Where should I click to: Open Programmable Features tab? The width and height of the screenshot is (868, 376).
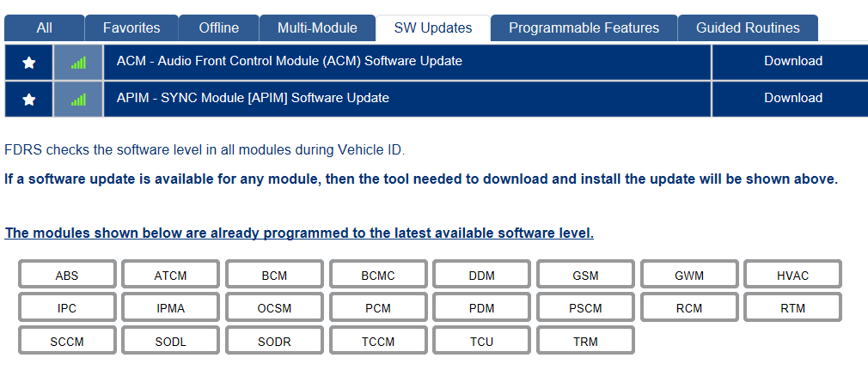pos(584,28)
